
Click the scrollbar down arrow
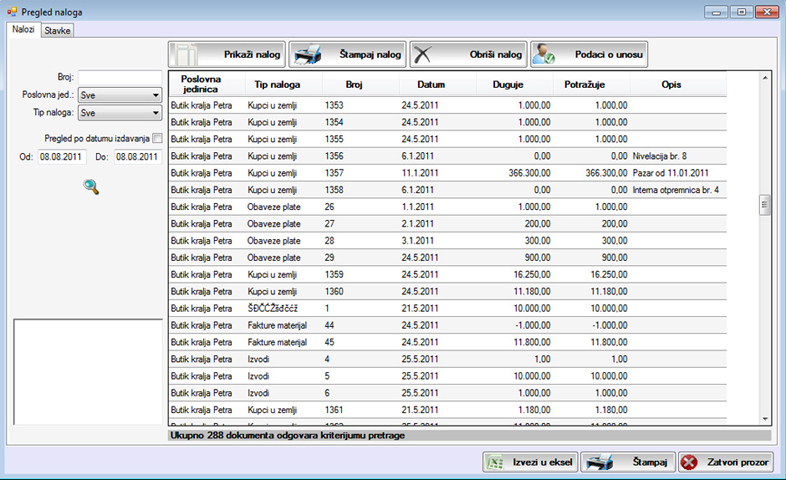765,419
